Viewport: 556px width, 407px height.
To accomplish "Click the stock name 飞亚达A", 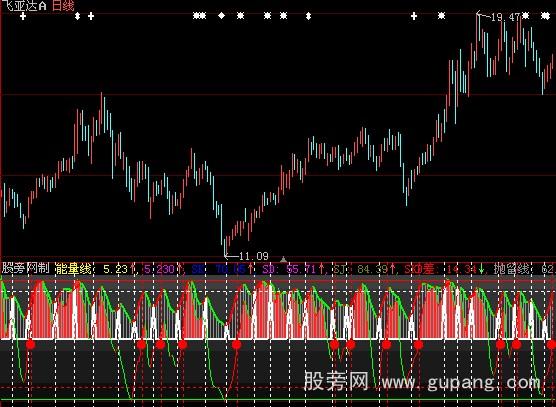I will point(24,5).
